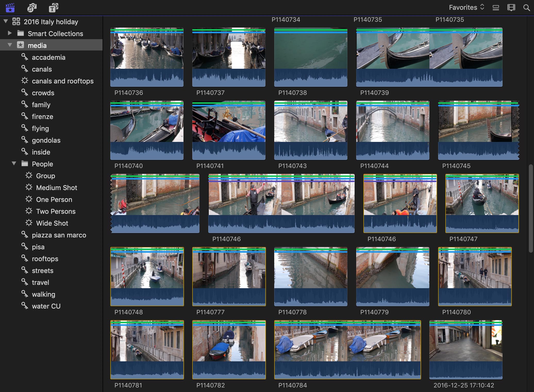The width and height of the screenshot is (534, 392).
Task: Open the Two Persons smart collection
Action: tap(56, 211)
